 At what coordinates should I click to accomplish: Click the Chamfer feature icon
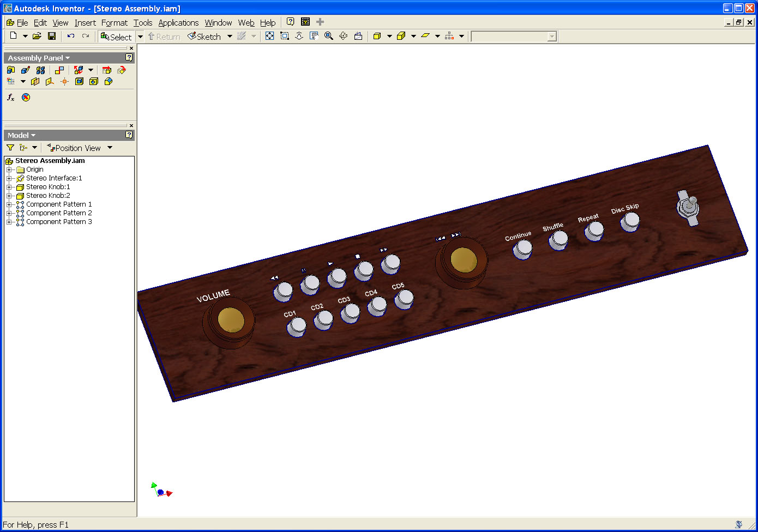coord(109,81)
